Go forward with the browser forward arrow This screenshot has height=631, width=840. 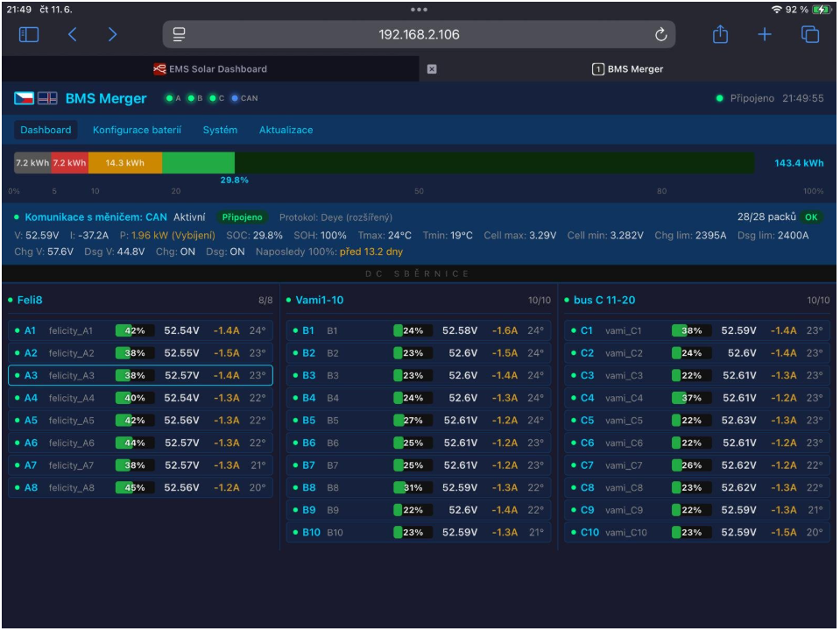112,35
